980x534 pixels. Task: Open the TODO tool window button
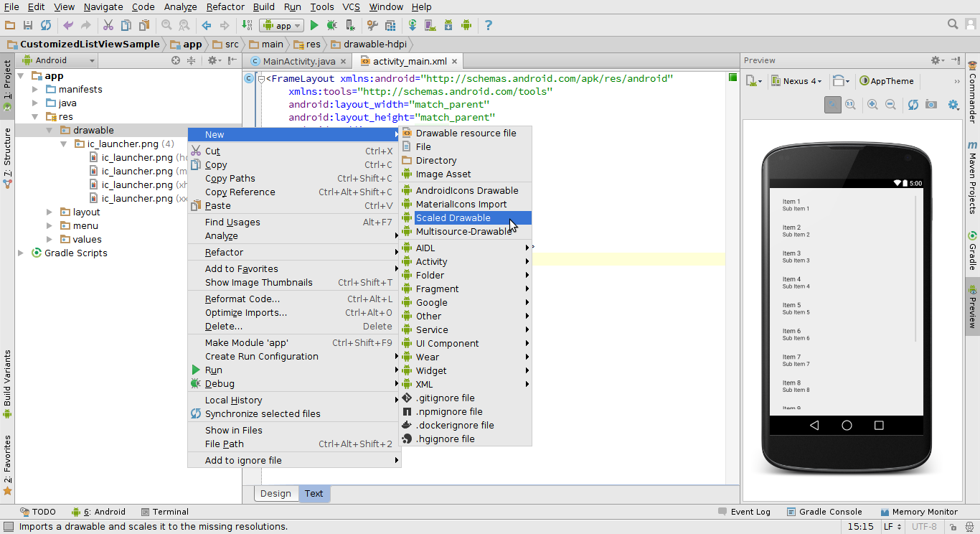tap(38, 512)
